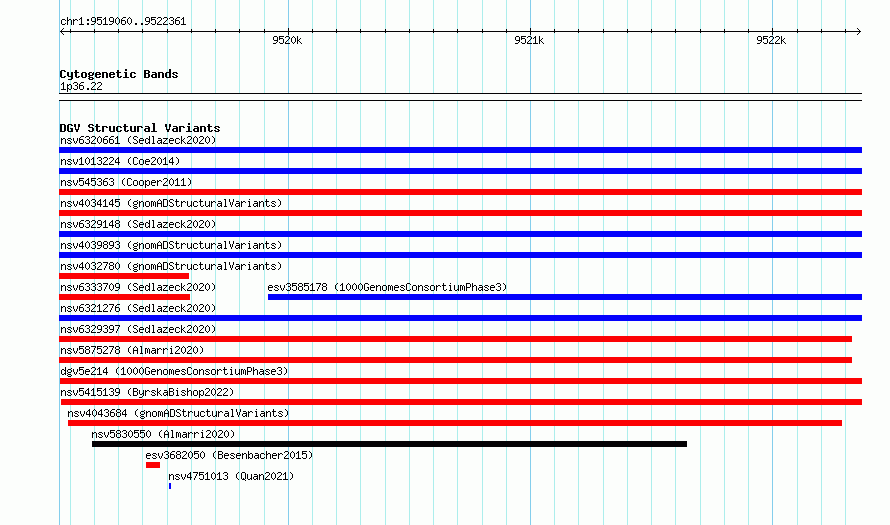Click the chr1:9519060..9522361 region label
The width and height of the screenshot is (890, 525).
coord(123,22)
